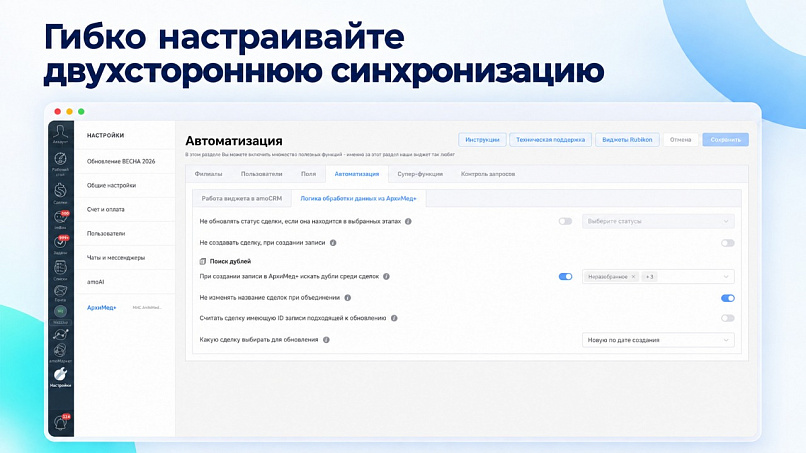The height and width of the screenshot is (453, 806).
Task: Disable 'Не изменять название сделок при объединении'
Action: tap(727, 298)
